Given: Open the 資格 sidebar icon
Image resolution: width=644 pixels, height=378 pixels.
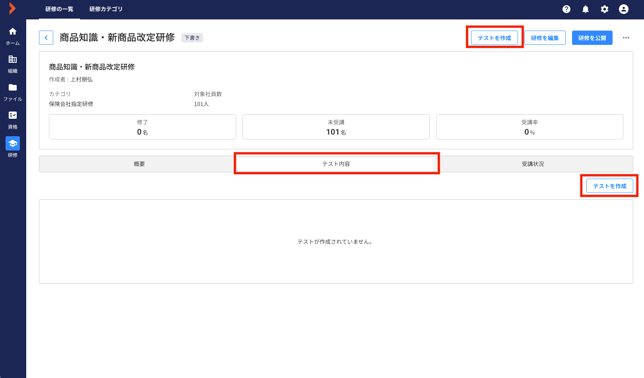Looking at the screenshot, I should click(x=13, y=115).
